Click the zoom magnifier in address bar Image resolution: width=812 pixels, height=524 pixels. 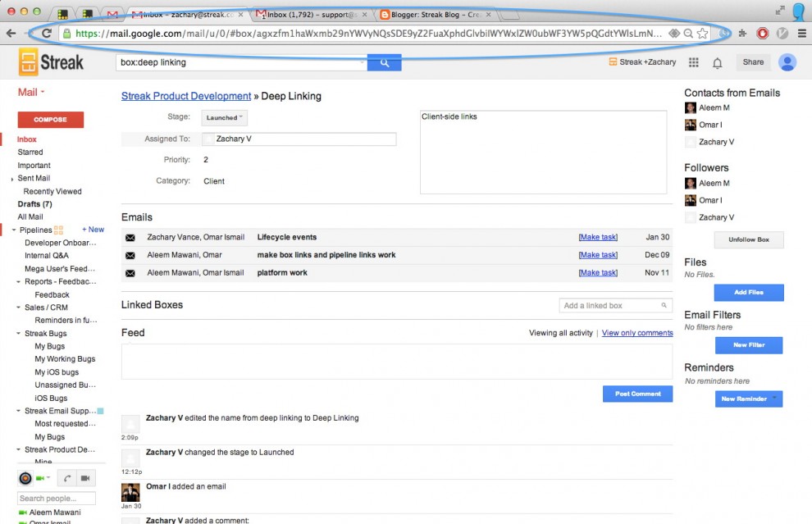click(687, 34)
